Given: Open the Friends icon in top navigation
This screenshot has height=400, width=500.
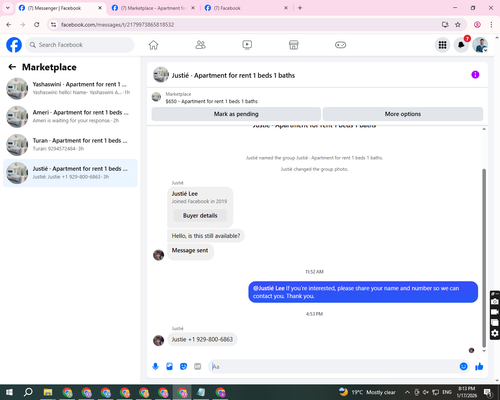Looking at the screenshot, I should click(200, 45).
